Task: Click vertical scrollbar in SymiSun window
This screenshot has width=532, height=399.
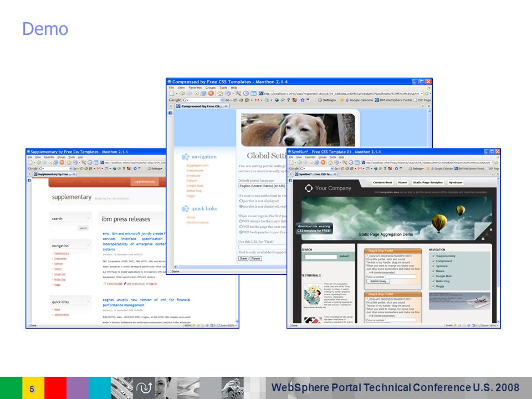Action: click(498, 249)
